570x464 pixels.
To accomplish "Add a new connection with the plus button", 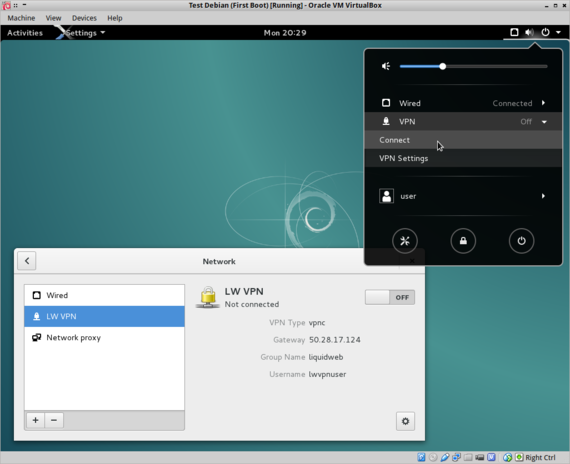I will 36,420.
